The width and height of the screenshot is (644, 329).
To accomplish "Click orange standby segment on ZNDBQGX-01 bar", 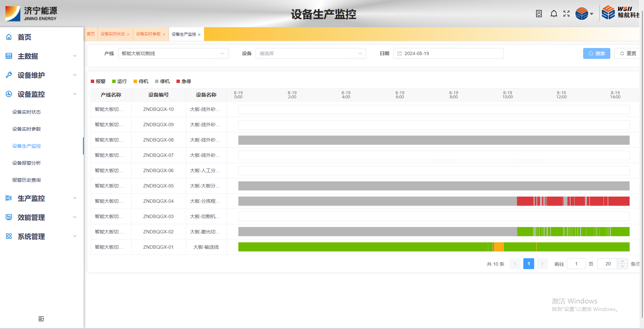I will [x=499, y=247].
